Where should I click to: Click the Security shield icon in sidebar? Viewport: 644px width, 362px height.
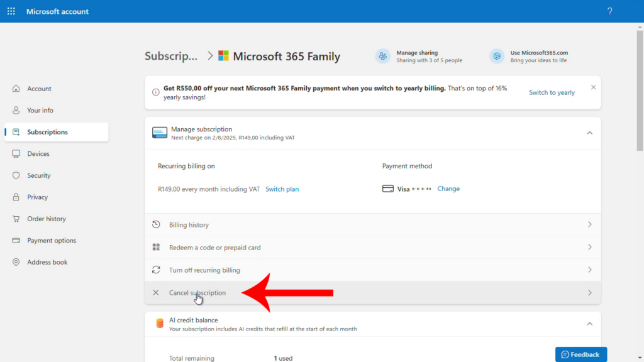point(16,175)
